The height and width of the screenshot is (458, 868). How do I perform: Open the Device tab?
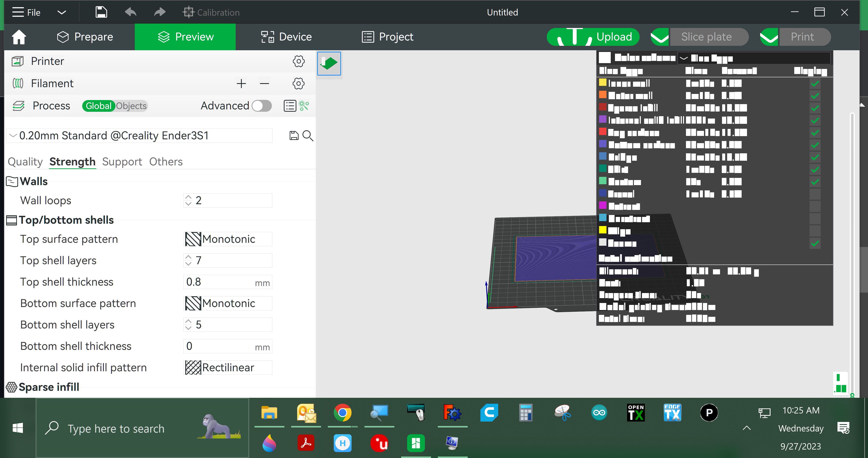(x=286, y=37)
